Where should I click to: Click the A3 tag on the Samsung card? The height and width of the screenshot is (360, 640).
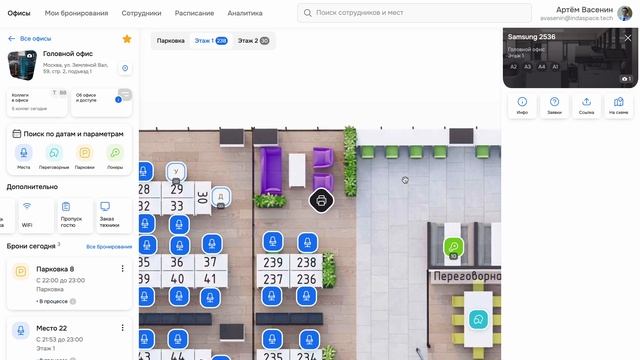point(528,67)
